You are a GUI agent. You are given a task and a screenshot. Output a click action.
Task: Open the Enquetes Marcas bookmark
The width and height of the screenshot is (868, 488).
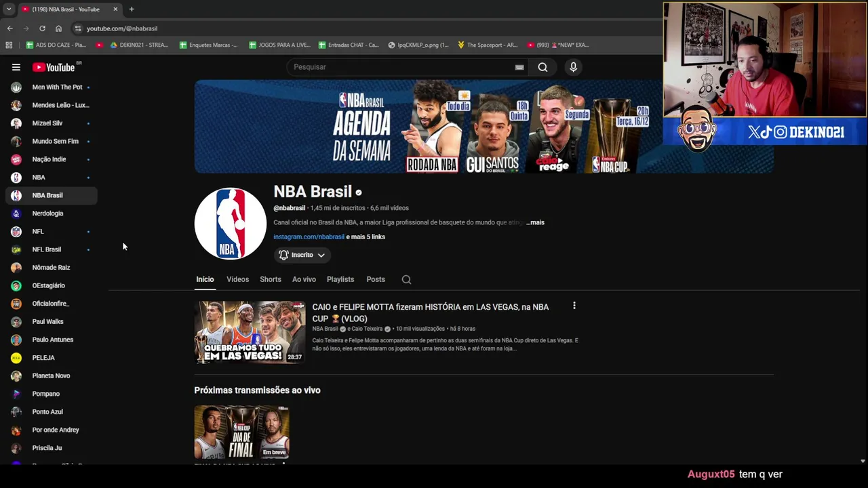pyautogui.click(x=209, y=45)
